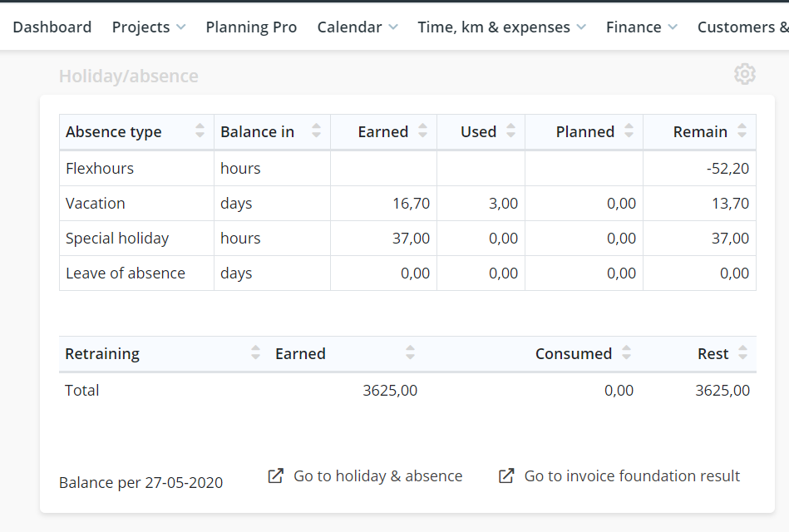Sort by the Retraining column arrows

(255, 352)
